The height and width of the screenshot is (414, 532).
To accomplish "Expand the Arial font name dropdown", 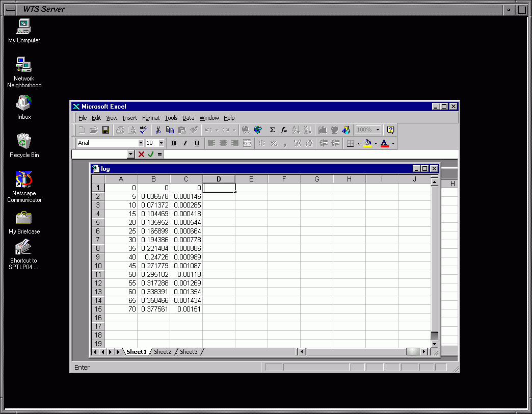I will pyautogui.click(x=141, y=143).
